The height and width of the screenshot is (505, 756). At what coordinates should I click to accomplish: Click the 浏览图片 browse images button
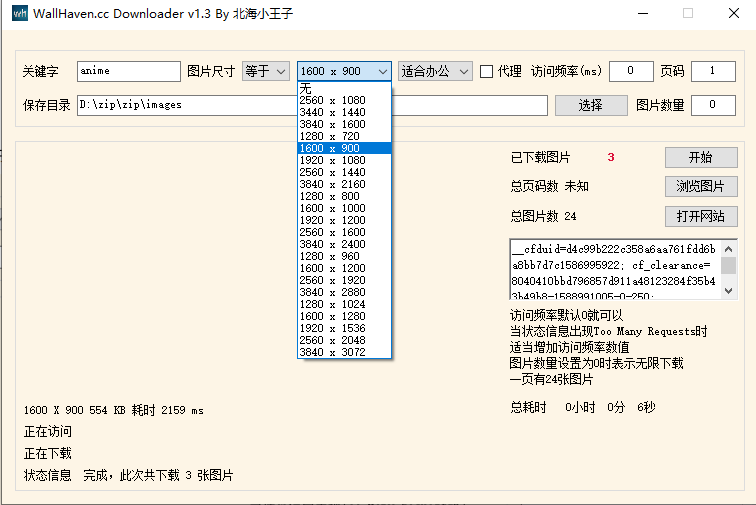[701, 187]
